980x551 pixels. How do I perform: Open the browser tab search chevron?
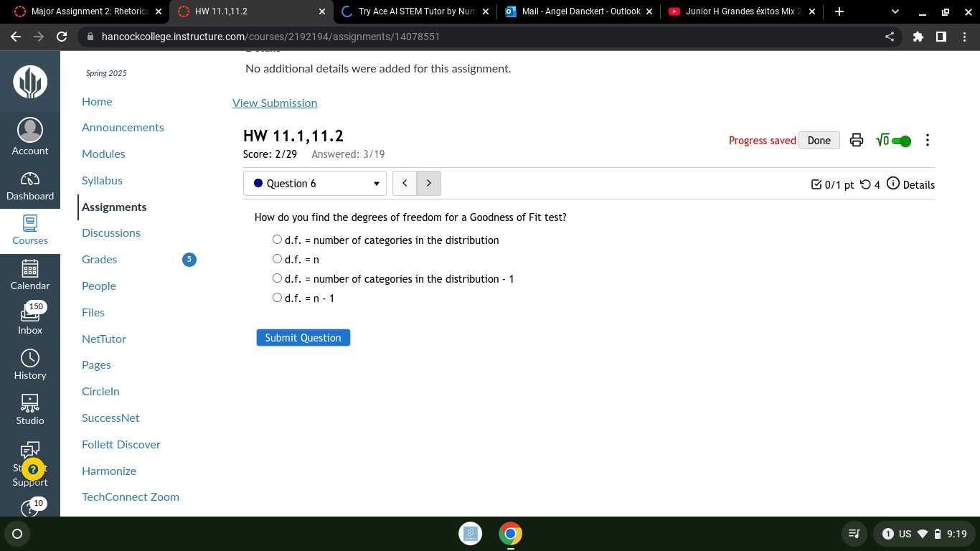point(894,11)
